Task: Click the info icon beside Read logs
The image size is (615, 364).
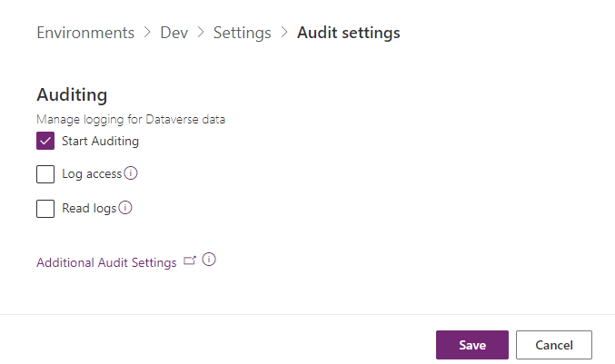Action: click(125, 208)
